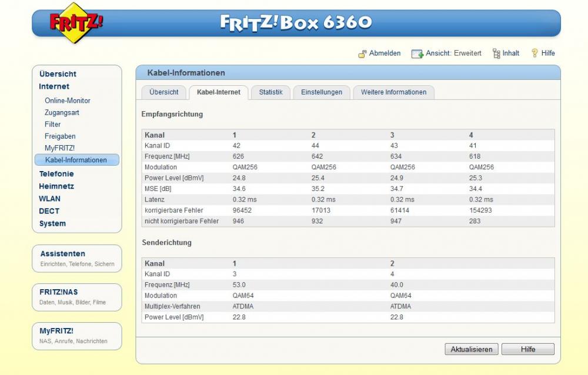Expand the Heimnetz menu section
588x375 pixels.
(56, 186)
